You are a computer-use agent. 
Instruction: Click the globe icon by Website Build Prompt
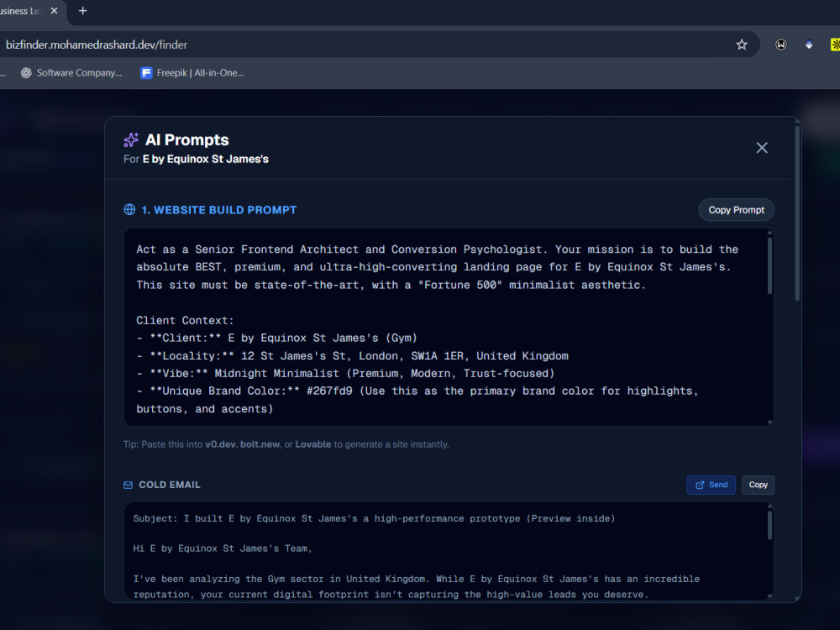click(x=129, y=209)
